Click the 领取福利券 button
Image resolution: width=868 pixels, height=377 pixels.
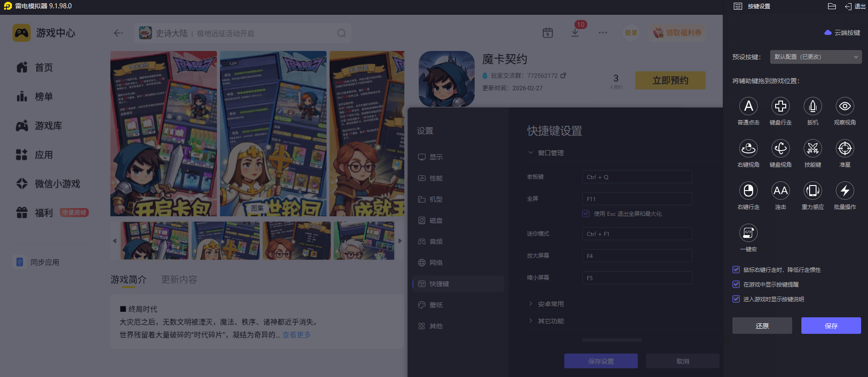678,33
